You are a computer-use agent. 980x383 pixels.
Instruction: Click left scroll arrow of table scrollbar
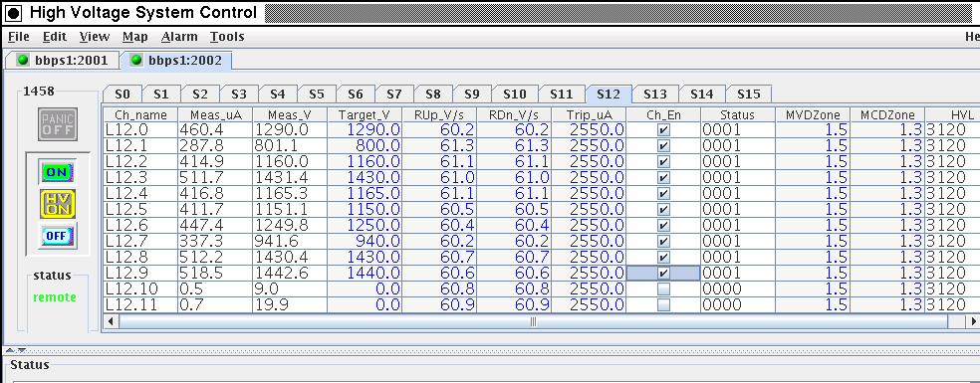(111, 321)
